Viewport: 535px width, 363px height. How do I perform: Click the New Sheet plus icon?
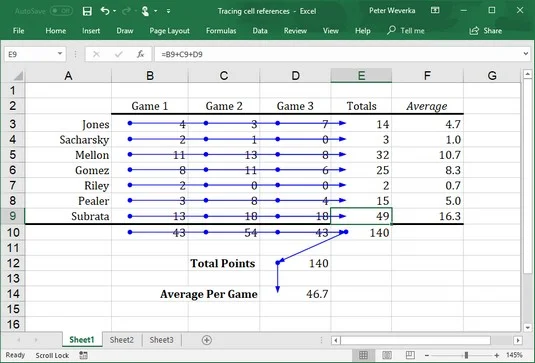click(x=206, y=340)
